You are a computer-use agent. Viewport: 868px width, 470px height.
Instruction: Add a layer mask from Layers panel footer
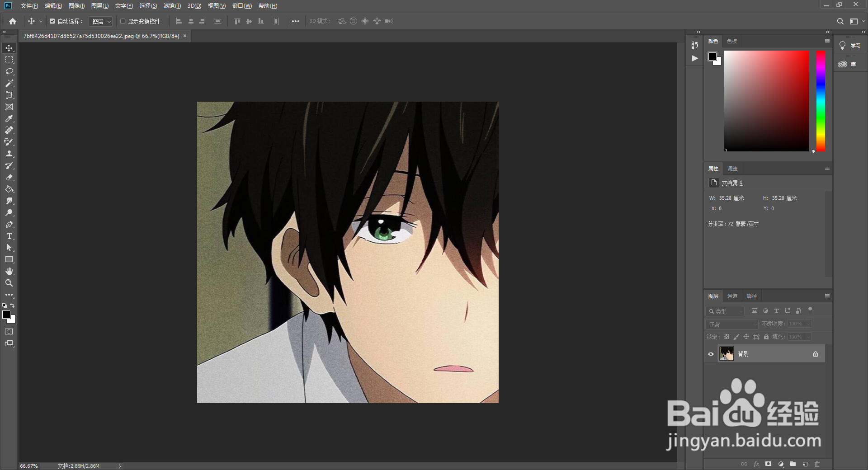768,464
